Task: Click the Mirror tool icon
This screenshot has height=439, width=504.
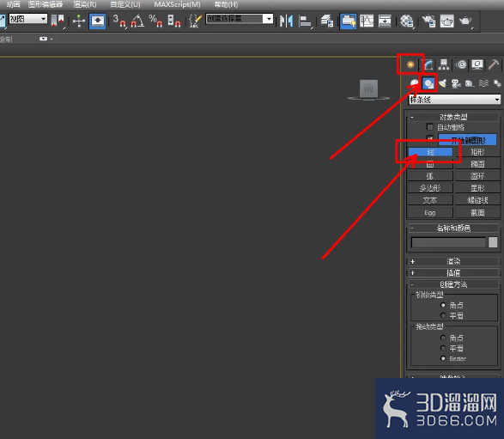Action: click(x=286, y=21)
